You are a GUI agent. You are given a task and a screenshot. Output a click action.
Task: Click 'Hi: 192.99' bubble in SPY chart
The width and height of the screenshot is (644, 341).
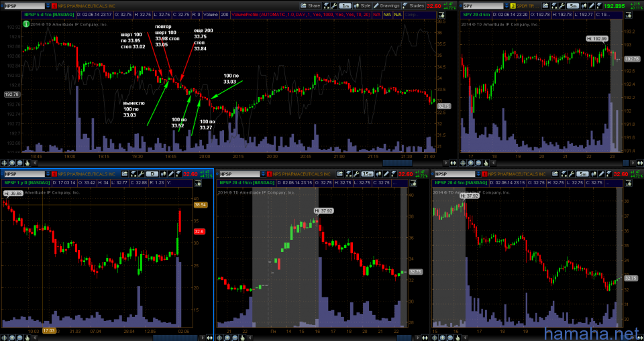[597, 38]
